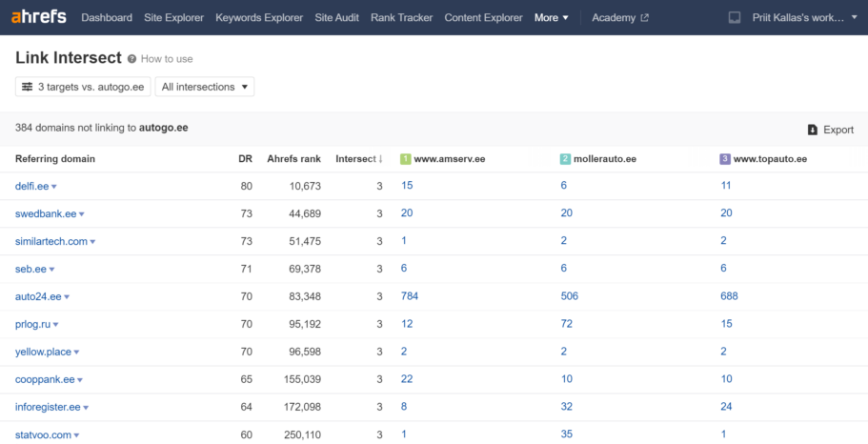Open the Academy link
This screenshot has width=868, height=444.
click(x=614, y=18)
